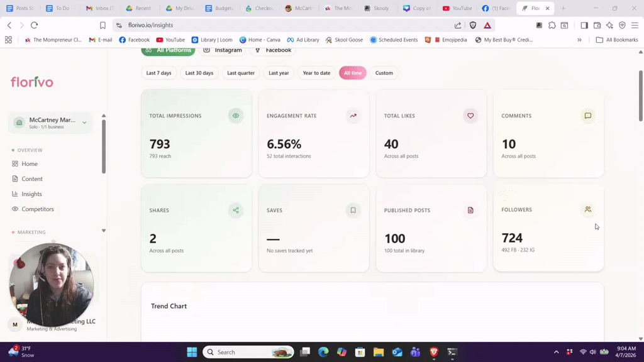This screenshot has width=644, height=362.
Task: Reload the page with browser refresh
Action: [x=35, y=25]
